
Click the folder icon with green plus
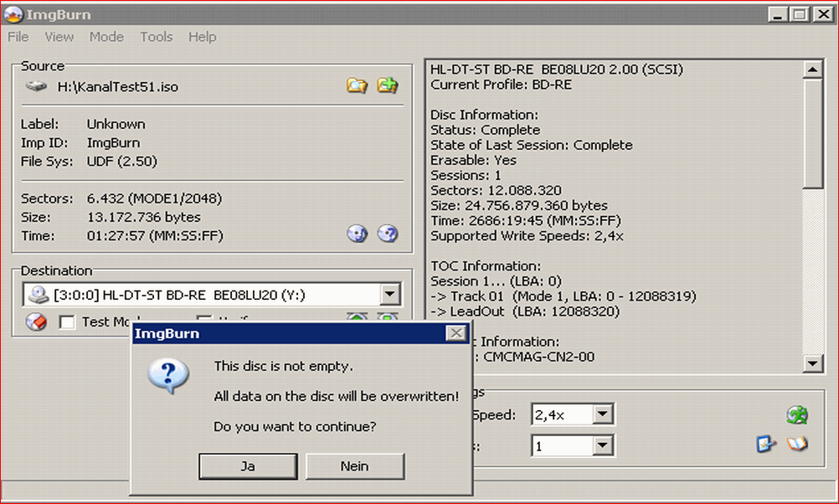[387, 85]
